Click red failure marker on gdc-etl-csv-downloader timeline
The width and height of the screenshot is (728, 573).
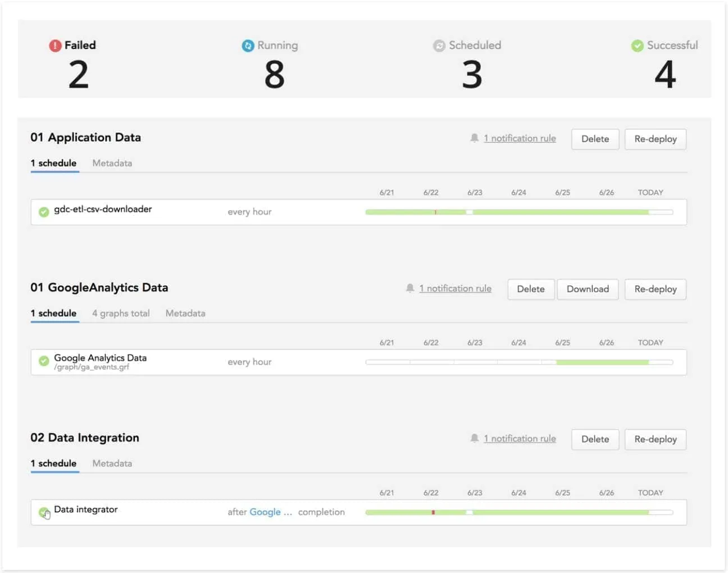435,212
